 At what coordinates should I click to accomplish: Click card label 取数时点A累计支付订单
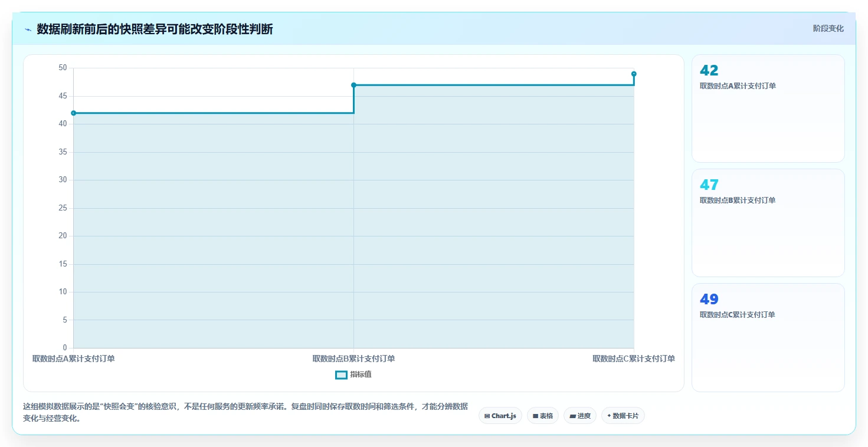tap(738, 86)
